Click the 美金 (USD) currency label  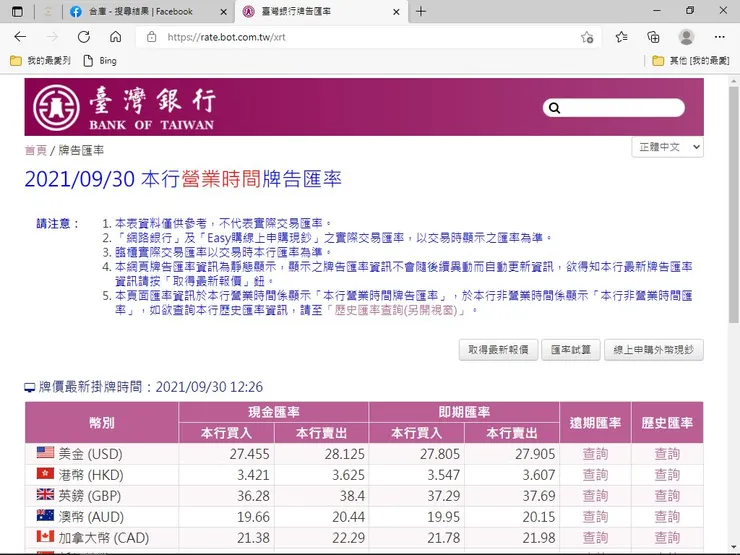[x=90, y=454]
